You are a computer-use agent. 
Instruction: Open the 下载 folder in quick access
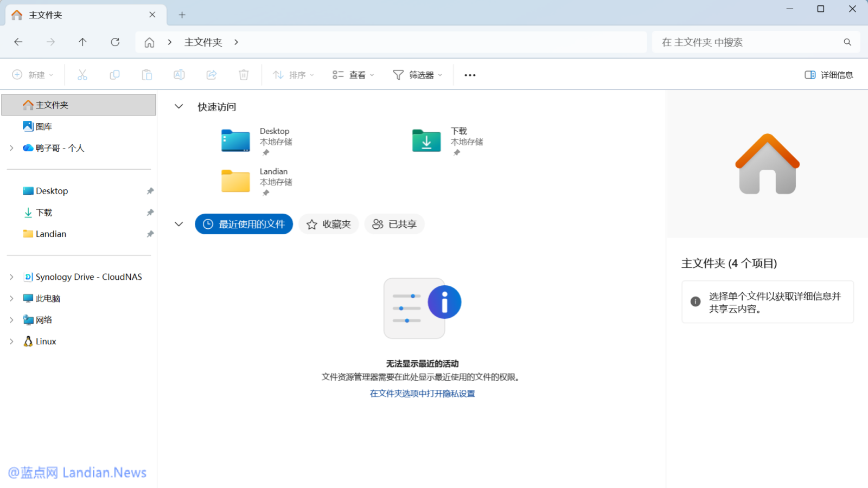[x=427, y=141]
